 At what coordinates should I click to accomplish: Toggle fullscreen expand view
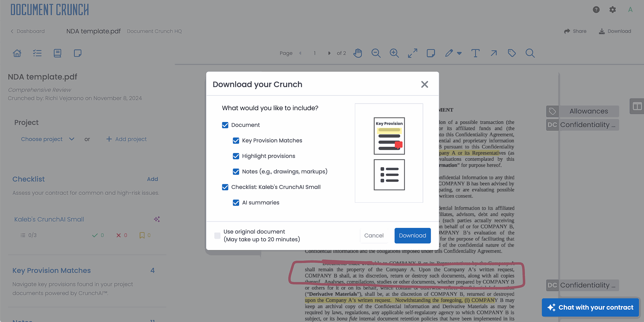coord(413,53)
